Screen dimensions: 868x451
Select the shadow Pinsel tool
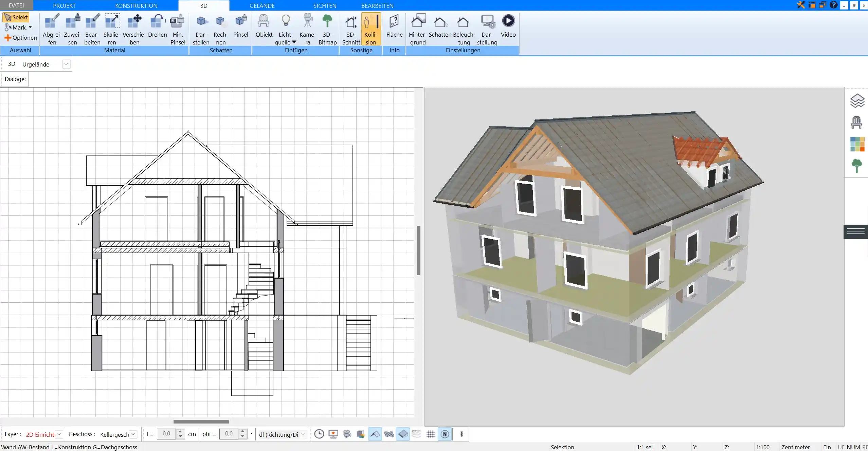point(241,26)
